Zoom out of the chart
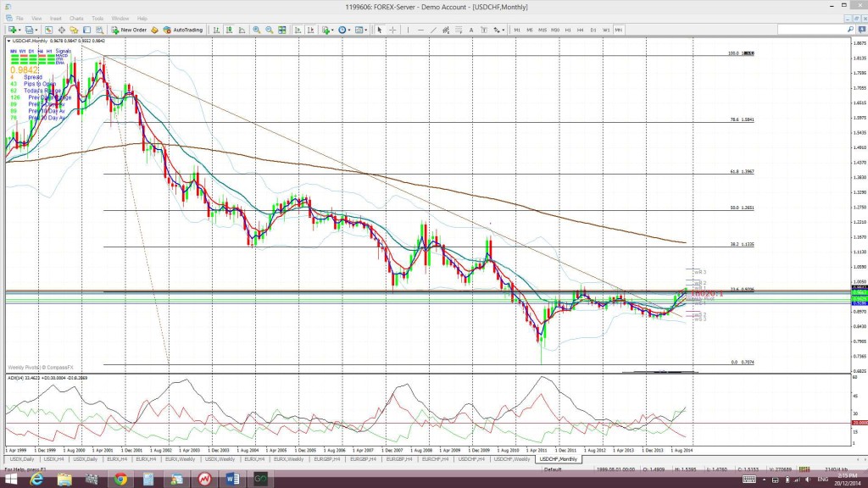The width and height of the screenshot is (868, 488). pos(269,30)
